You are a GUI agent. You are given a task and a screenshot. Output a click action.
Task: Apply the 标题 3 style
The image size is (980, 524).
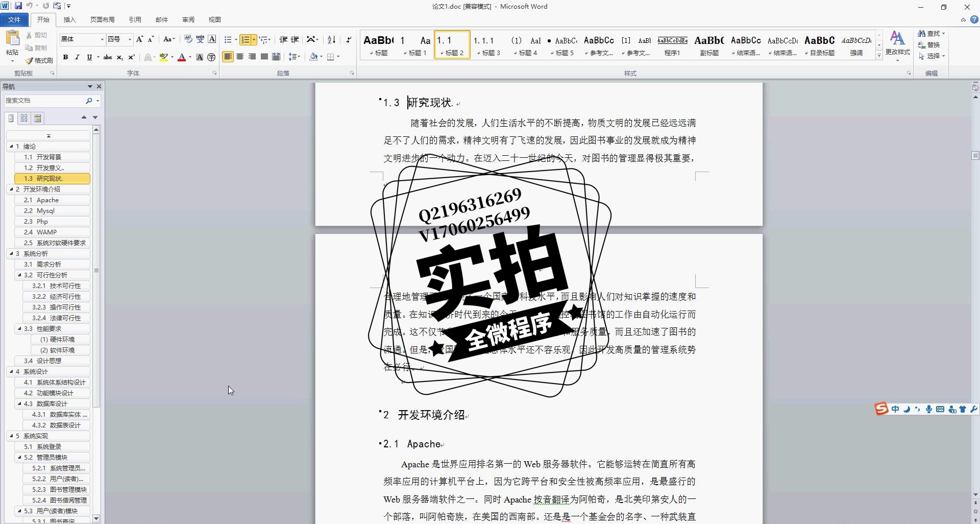(489, 45)
